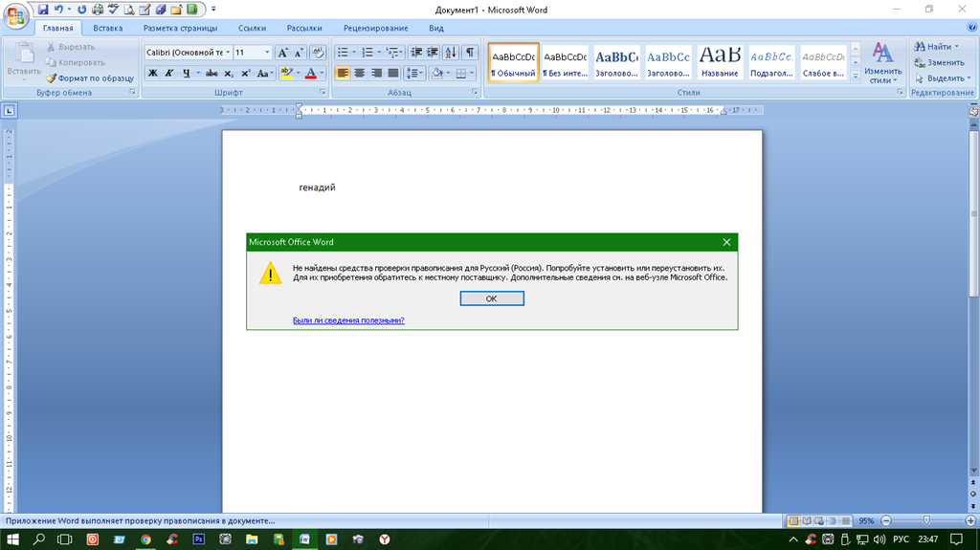Toggle underline (Ч) formatting

coord(186,73)
